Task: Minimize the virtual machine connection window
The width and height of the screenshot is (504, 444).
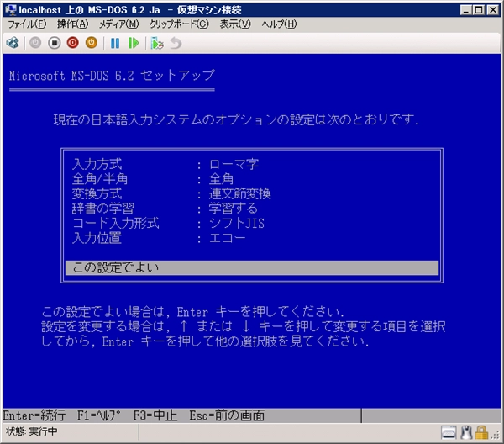Action: pyautogui.click(x=466, y=10)
